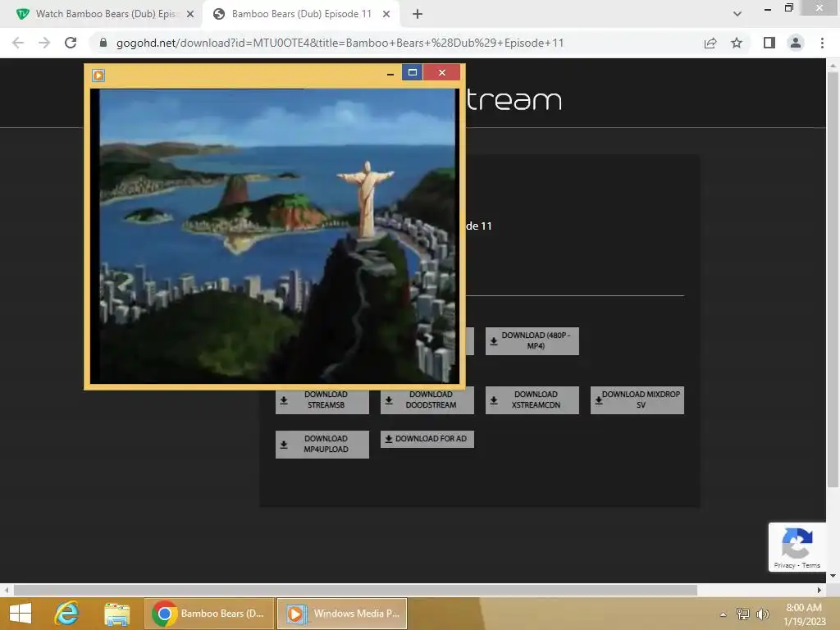Switch to Chrome Bamboo Bears taskbar item
The image size is (840, 630).
click(209, 614)
